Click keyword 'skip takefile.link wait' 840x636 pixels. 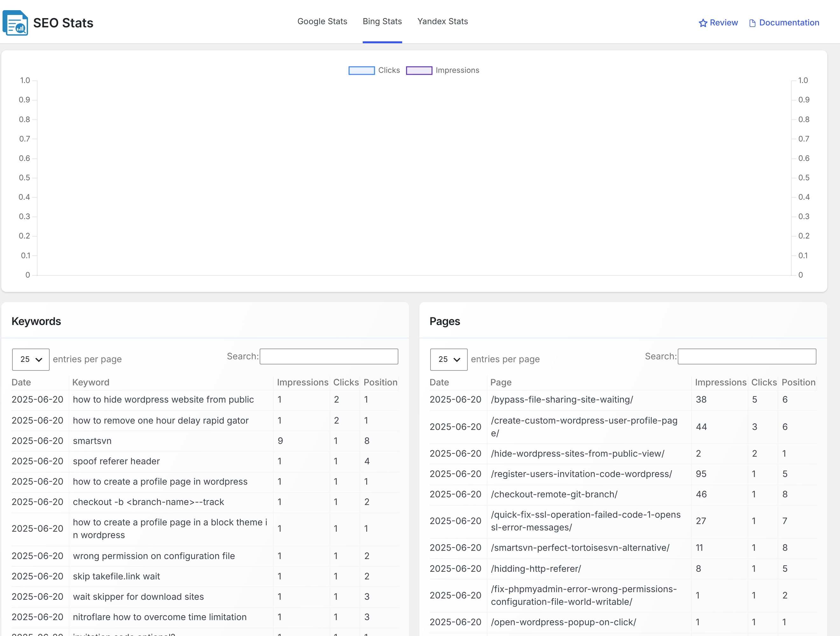(x=116, y=577)
